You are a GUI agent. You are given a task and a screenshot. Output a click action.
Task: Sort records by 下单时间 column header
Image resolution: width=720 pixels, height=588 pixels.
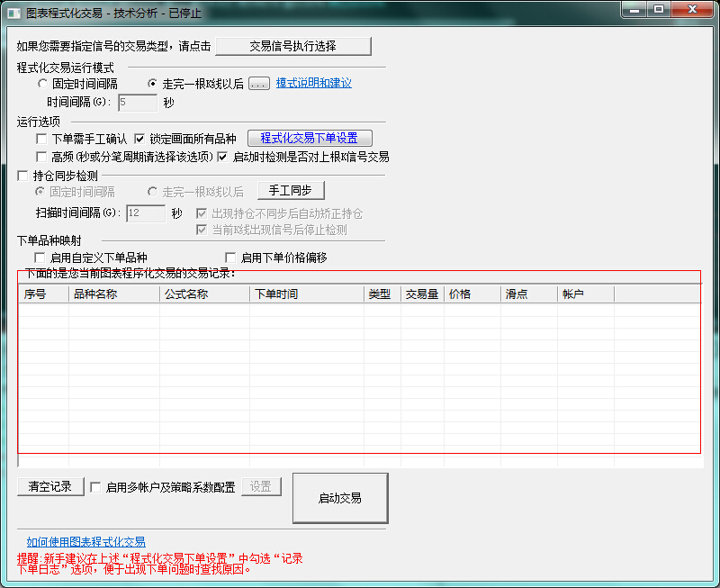click(x=306, y=294)
